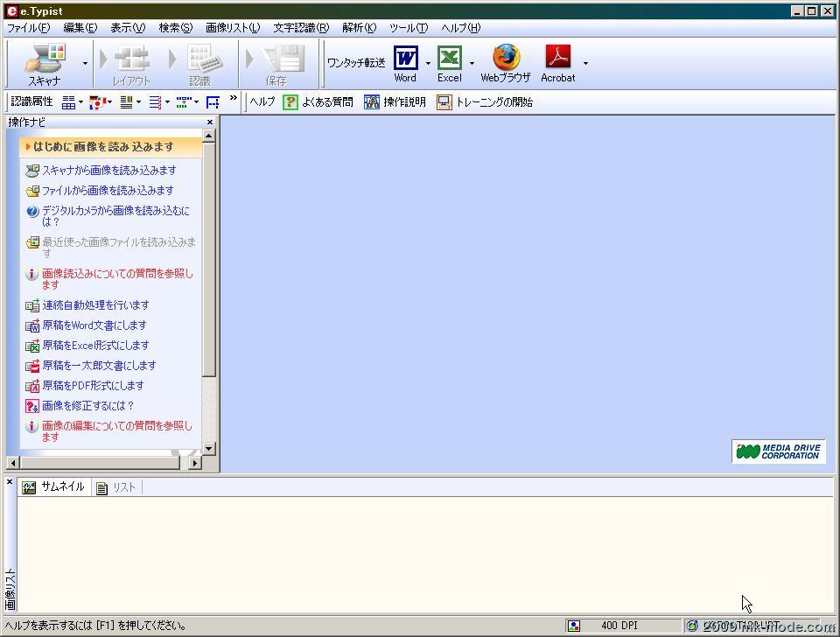
Task: Click the Acrobat PDF icon
Action: pyautogui.click(x=557, y=59)
